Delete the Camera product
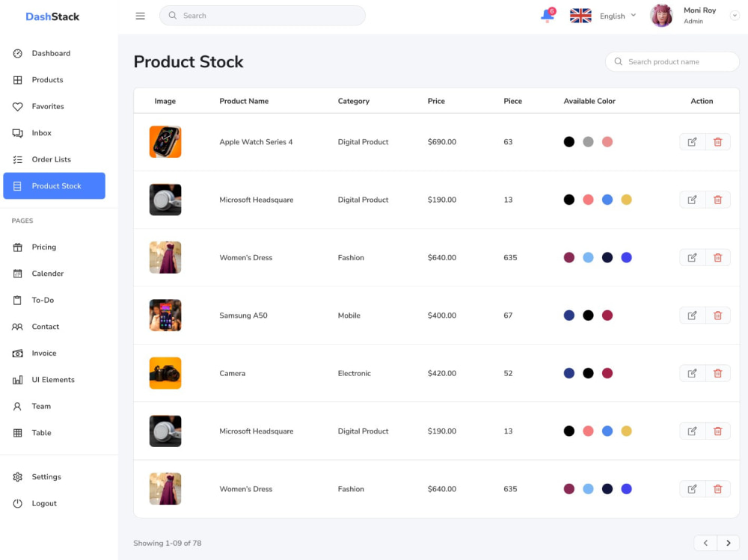Screen dimensions: 748x560 tap(717, 373)
